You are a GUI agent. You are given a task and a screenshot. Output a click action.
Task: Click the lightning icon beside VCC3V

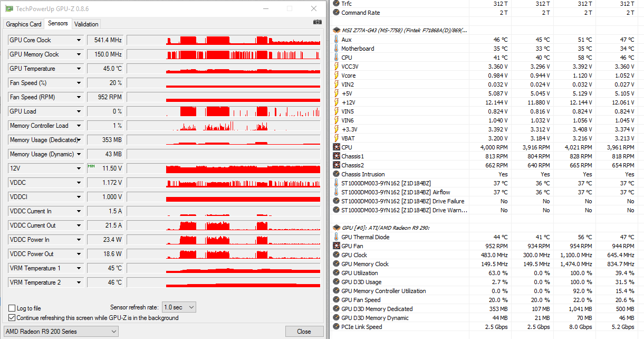(337, 67)
